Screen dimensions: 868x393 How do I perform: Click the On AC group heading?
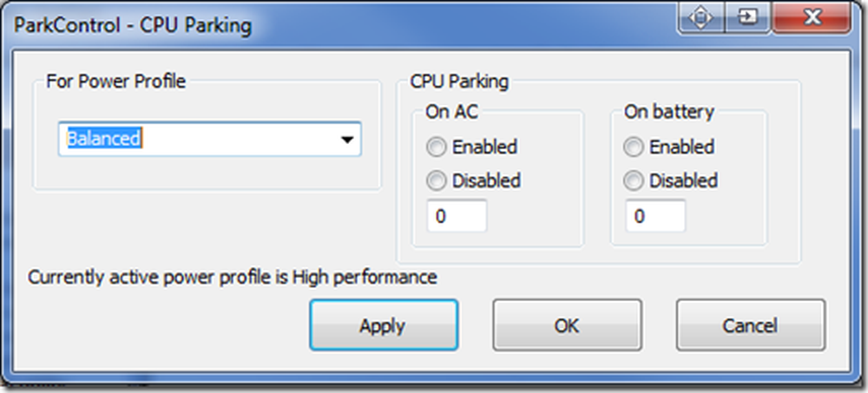(x=451, y=112)
